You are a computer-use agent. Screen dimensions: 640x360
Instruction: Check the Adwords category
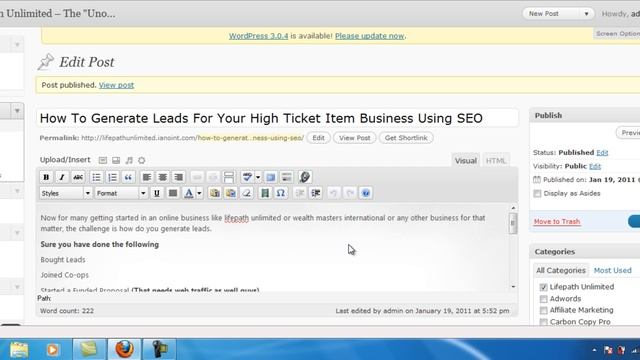[543, 299]
